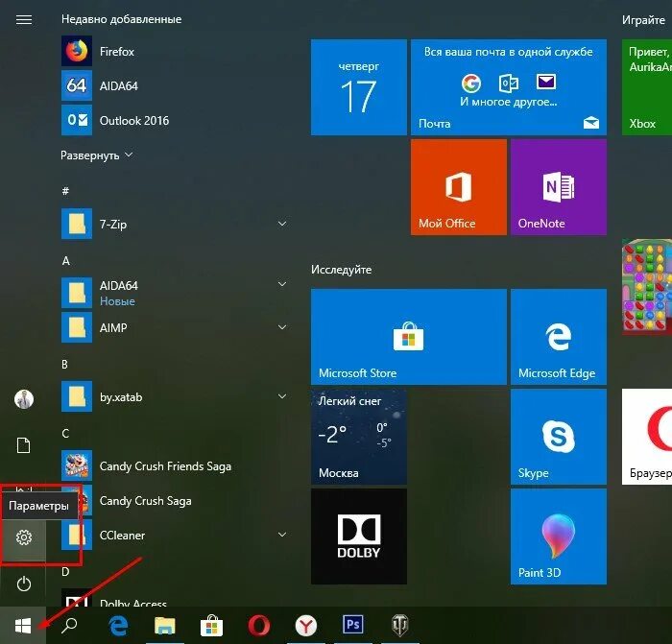Open AIDA64 in recently added list
The width and height of the screenshot is (672, 644).
click(x=174, y=85)
